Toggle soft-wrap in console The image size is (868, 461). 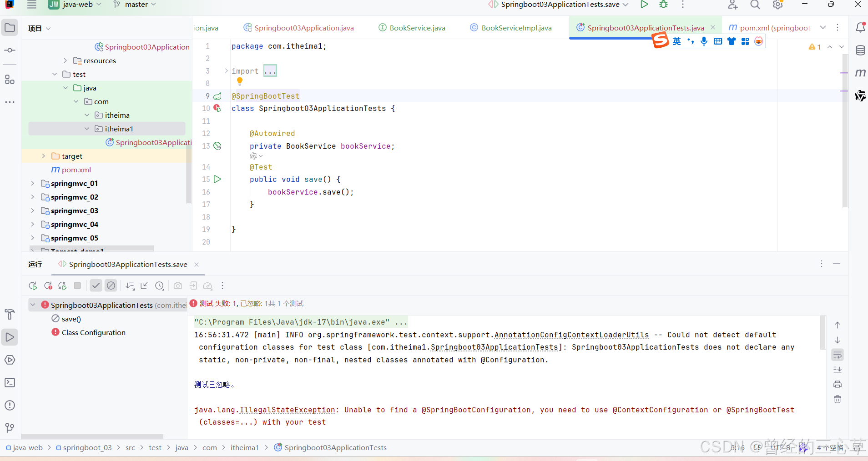point(838,355)
